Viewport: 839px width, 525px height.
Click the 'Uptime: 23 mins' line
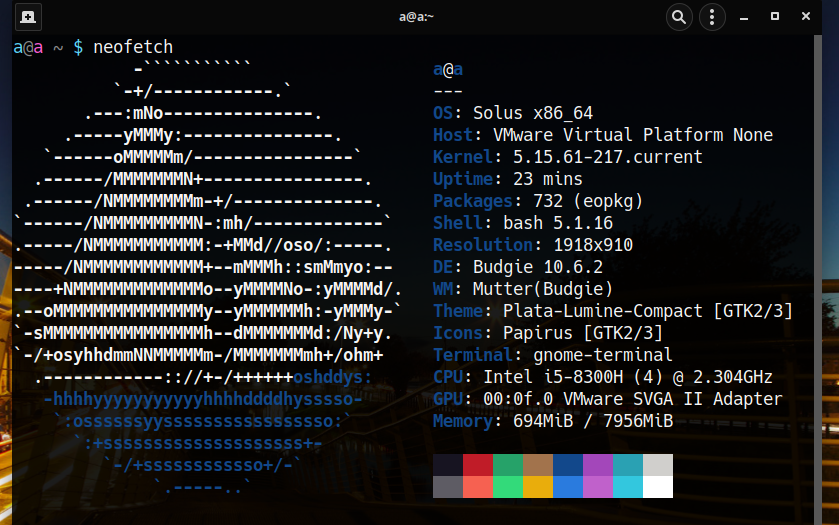[507, 179]
